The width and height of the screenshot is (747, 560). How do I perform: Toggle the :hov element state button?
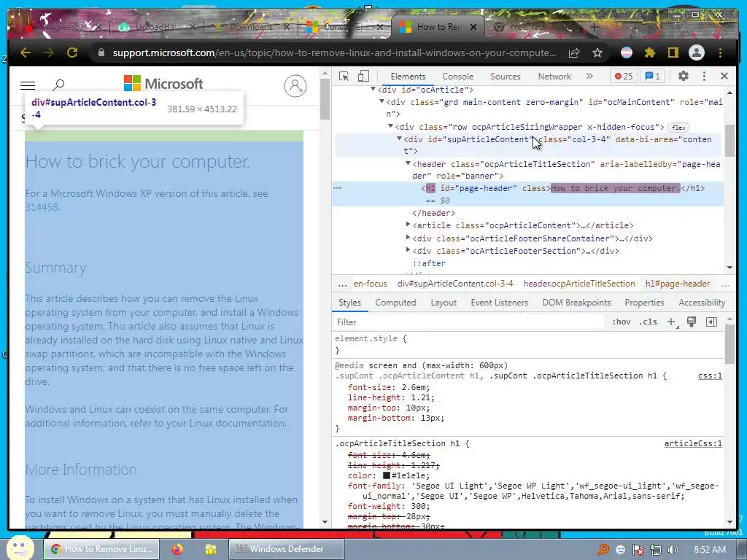click(x=622, y=322)
